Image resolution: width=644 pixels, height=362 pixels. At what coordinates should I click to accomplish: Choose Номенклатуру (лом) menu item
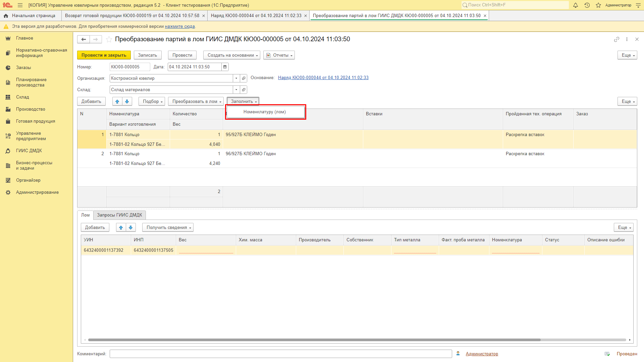coord(265,112)
